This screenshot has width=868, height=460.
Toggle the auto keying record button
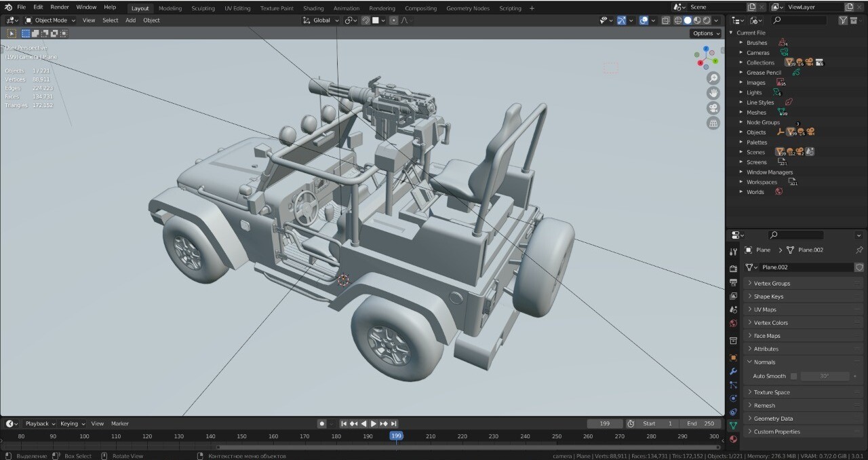point(322,423)
